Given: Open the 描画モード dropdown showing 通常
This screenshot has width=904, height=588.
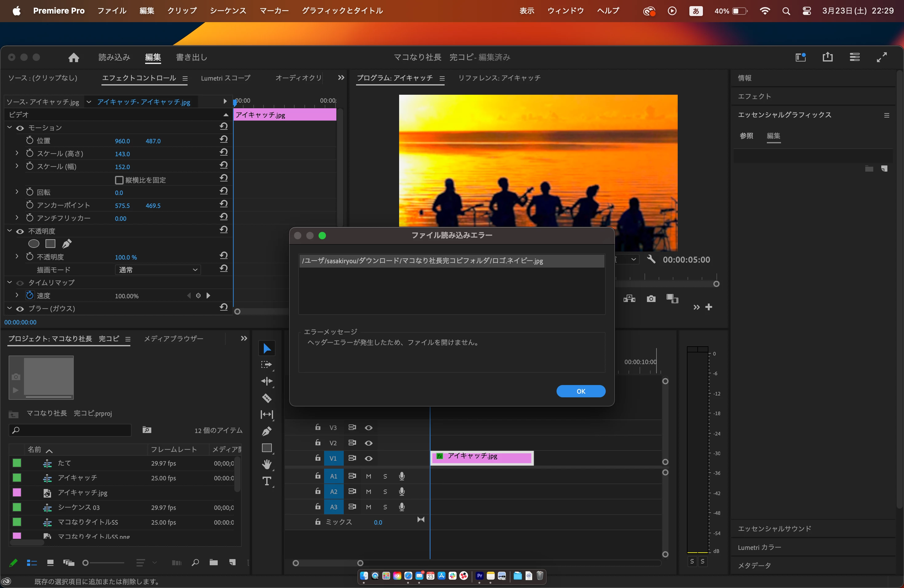Looking at the screenshot, I should coord(158,270).
